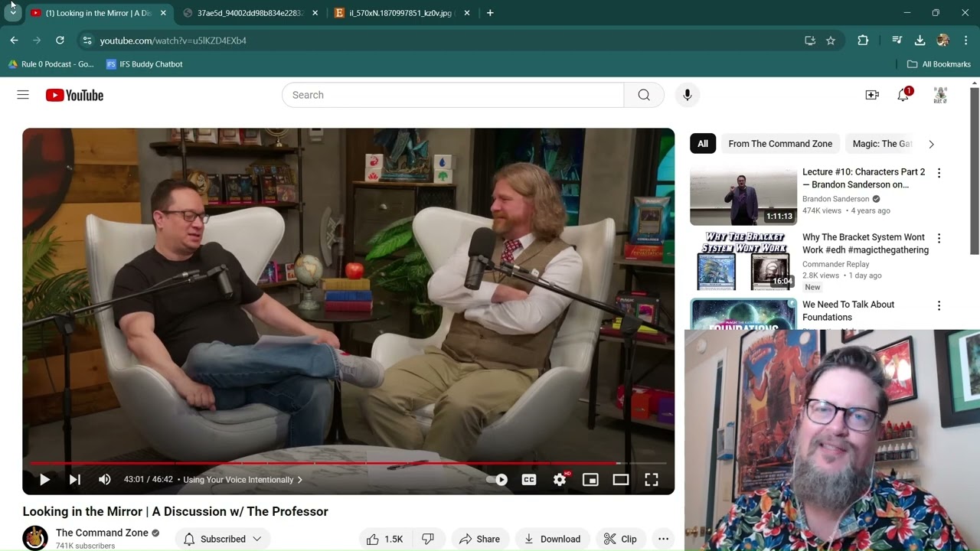980x551 pixels.
Task: Open the Brandon Sanderson lecture thumbnail
Action: (743, 195)
